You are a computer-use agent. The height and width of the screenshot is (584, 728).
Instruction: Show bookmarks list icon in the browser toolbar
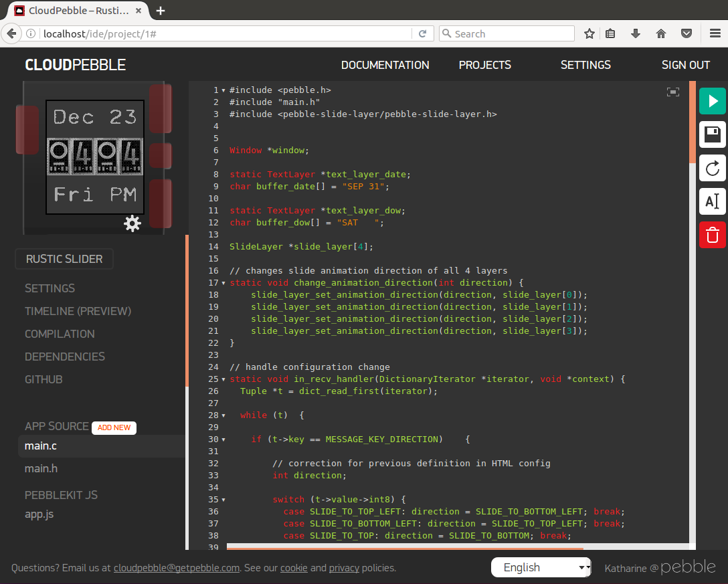[610, 33]
